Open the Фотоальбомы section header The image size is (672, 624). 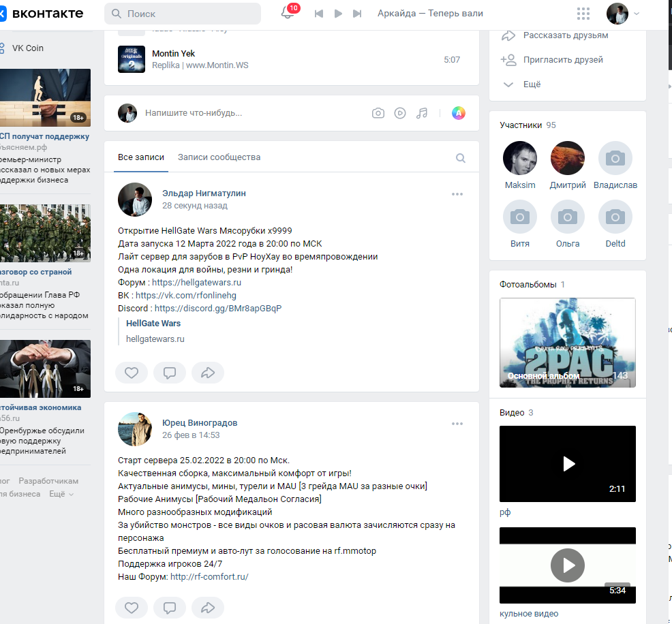(x=532, y=284)
